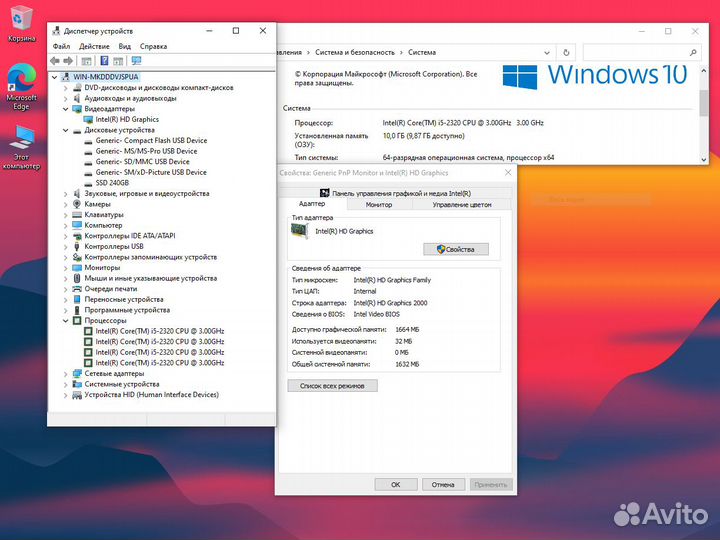720x540 pixels.
Task: Open Recycle Bin desktop icon
Action: point(21,23)
